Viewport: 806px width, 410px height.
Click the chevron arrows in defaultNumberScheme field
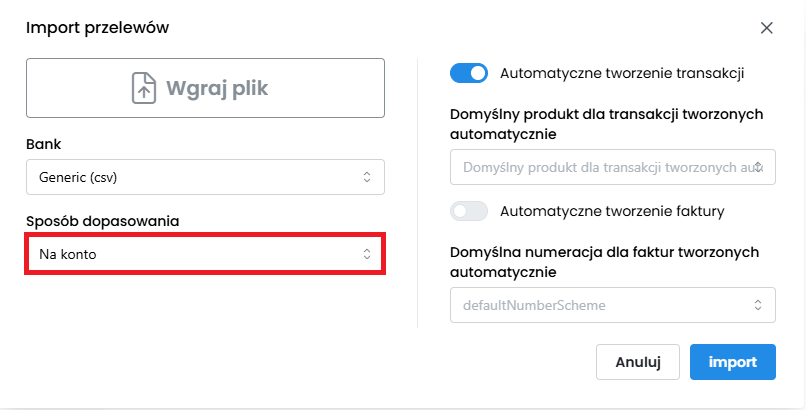tap(758, 305)
